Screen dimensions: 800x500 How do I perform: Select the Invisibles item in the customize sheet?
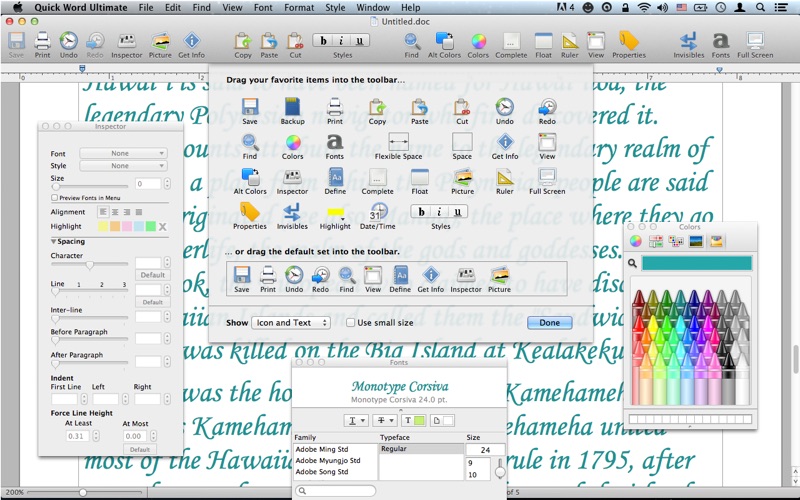click(x=292, y=212)
